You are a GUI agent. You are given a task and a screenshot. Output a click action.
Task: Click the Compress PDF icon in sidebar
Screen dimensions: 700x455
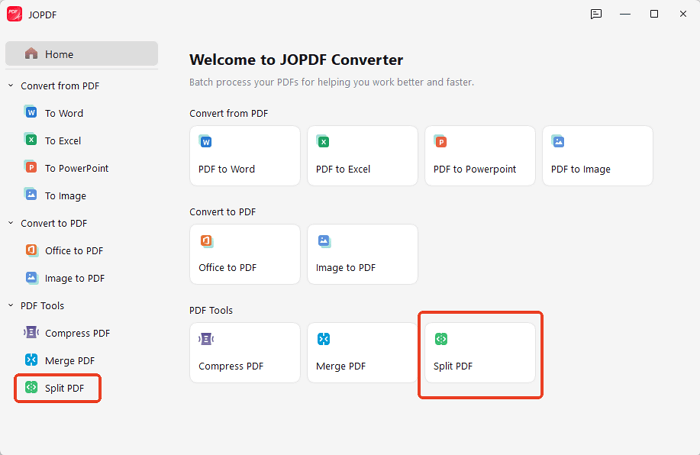point(31,332)
